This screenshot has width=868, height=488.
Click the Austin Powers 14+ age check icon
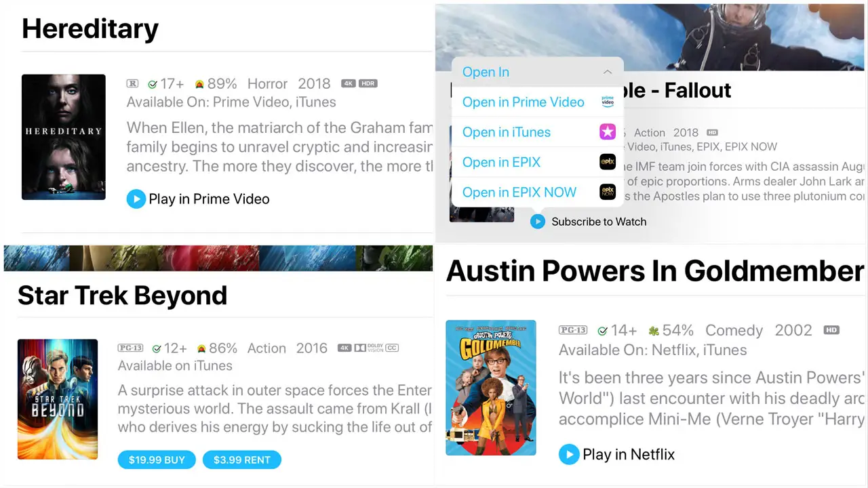click(602, 331)
